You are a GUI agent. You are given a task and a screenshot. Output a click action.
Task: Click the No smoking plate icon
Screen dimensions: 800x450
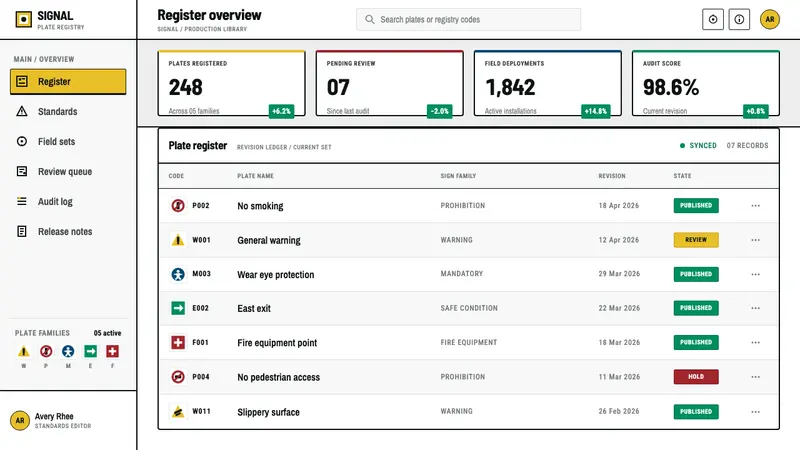(x=178, y=206)
